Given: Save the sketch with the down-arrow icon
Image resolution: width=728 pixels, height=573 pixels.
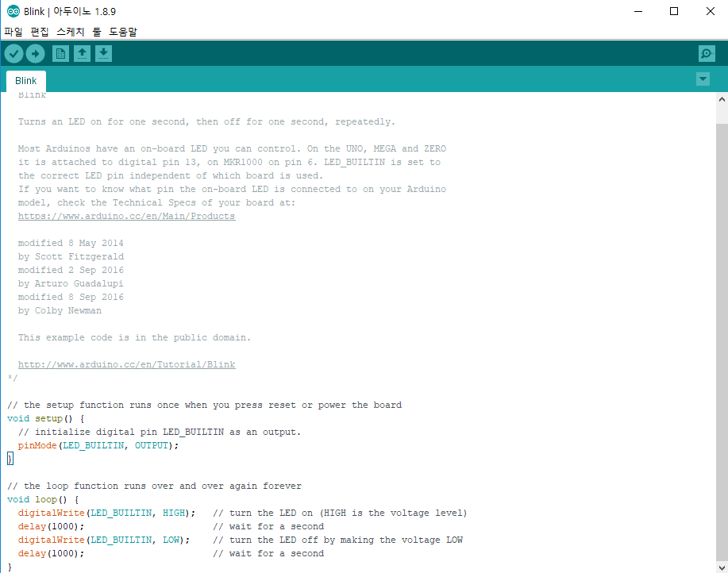Looking at the screenshot, I should [x=103, y=54].
